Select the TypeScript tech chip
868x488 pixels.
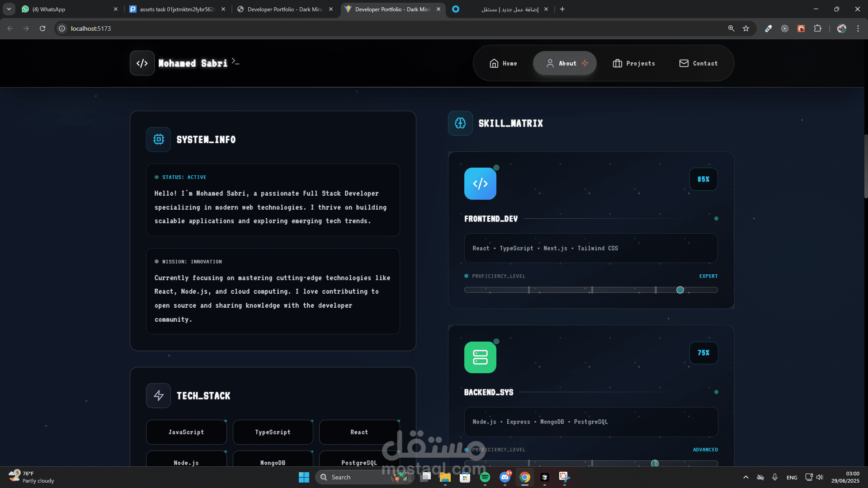coord(273,432)
